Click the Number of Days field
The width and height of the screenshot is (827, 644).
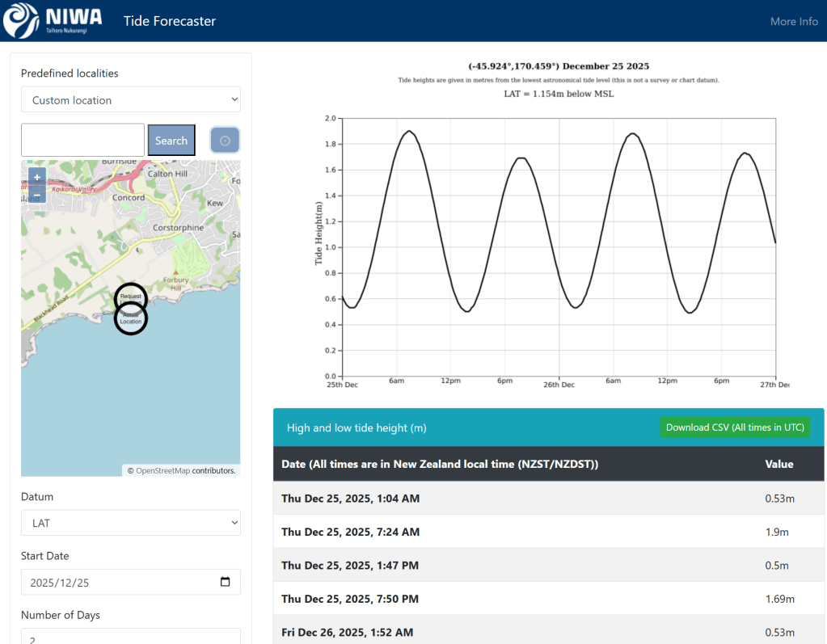pos(130,638)
